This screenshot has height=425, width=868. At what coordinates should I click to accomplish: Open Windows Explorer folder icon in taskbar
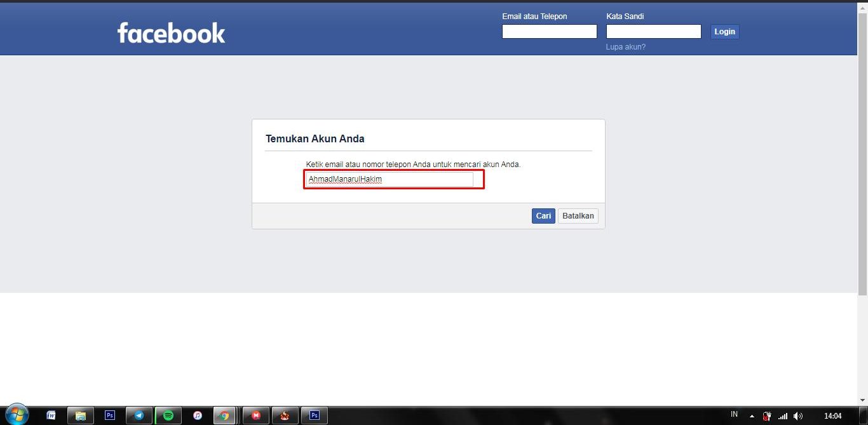[81, 415]
